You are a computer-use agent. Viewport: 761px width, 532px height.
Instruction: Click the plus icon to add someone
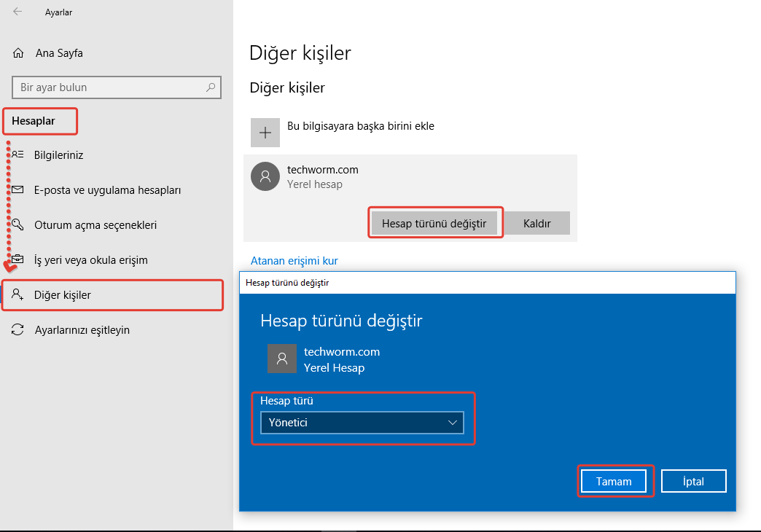click(x=265, y=133)
